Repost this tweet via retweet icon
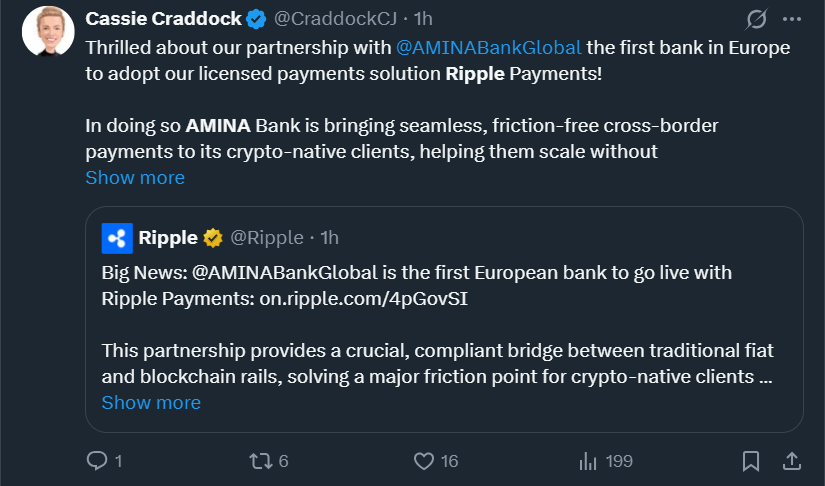 (259, 461)
